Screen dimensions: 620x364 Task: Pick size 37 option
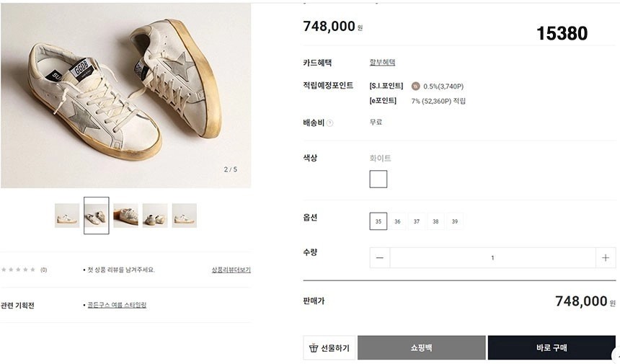click(417, 221)
